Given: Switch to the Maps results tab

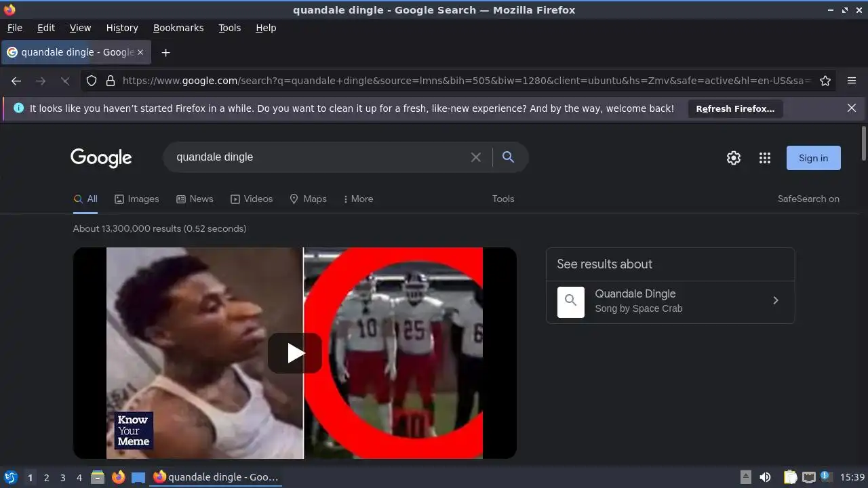Looking at the screenshot, I should tap(308, 199).
